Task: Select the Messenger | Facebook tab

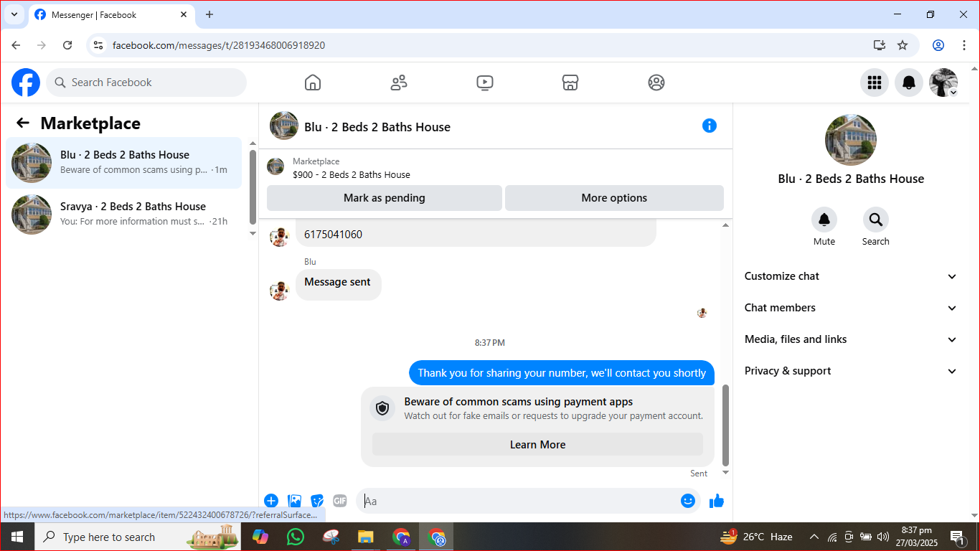Action: tap(111, 15)
